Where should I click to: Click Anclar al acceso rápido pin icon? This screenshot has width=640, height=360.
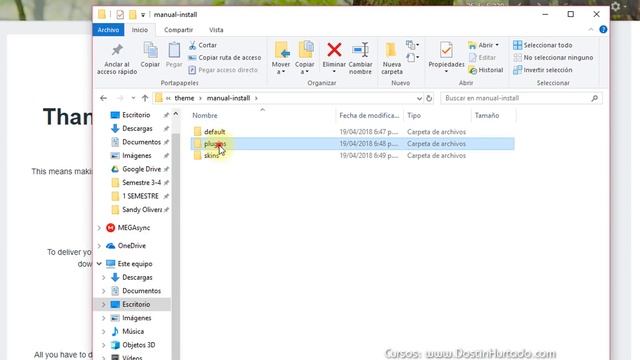click(x=117, y=50)
